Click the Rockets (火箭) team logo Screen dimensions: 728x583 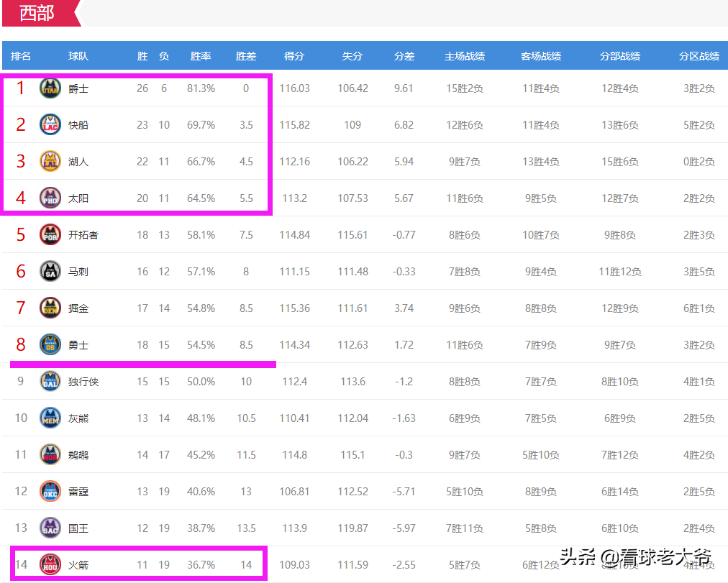[49, 564]
